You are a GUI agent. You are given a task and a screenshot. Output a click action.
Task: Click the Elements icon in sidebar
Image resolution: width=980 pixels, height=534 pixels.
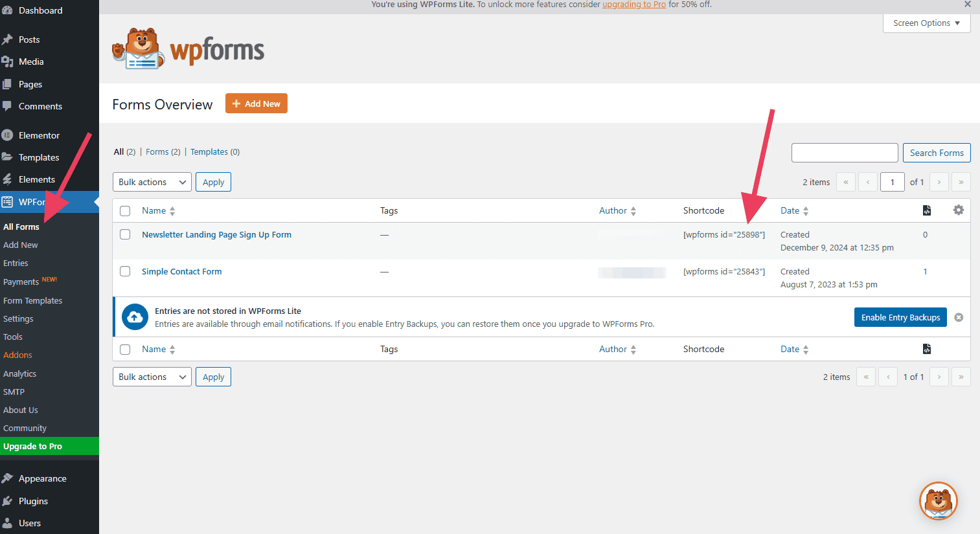tap(7, 179)
